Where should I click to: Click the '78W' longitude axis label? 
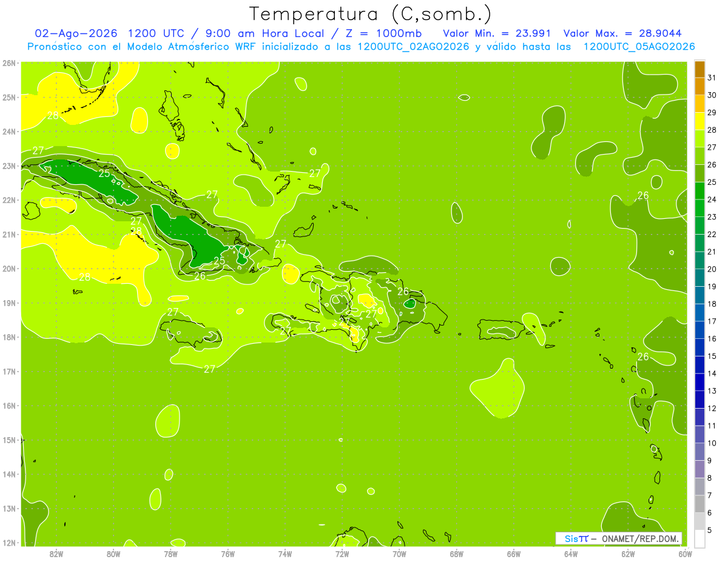click(x=170, y=554)
